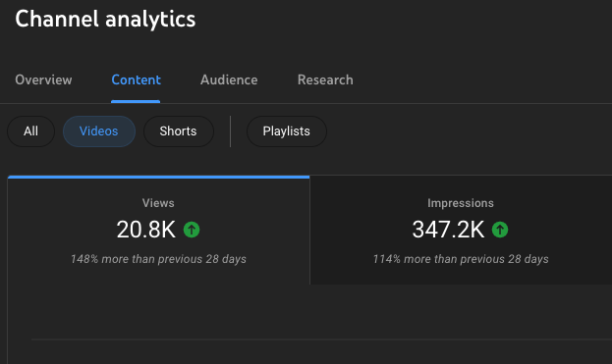This screenshot has height=364, width=612.
Task: Switch to the Content tab
Action: (x=136, y=79)
